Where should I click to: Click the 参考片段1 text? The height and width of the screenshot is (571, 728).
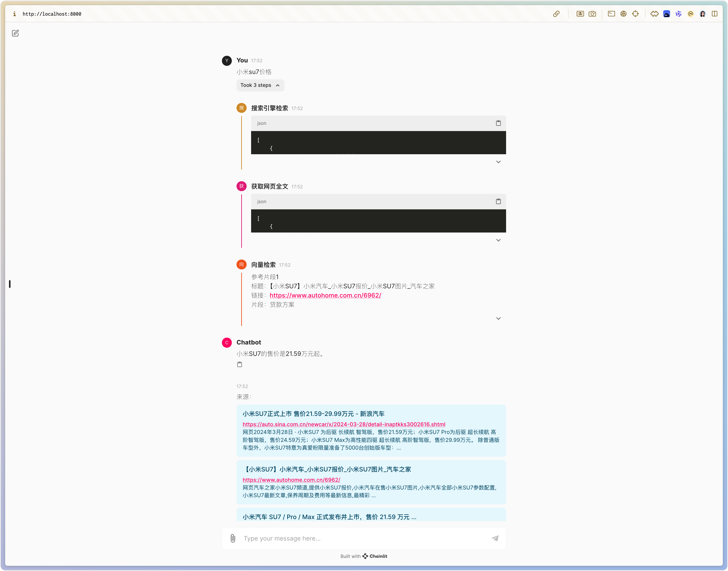pos(265,277)
